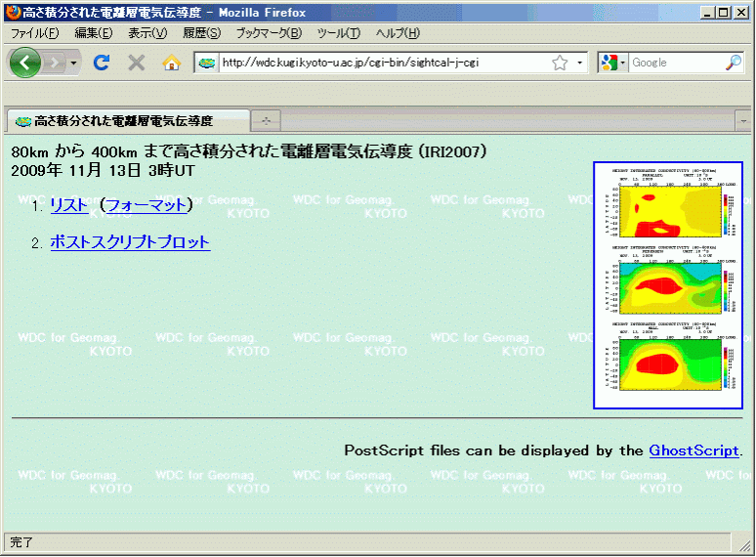Open the address bar history dropdown
Image resolution: width=756 pixels, height=557 pixels.
579,63
